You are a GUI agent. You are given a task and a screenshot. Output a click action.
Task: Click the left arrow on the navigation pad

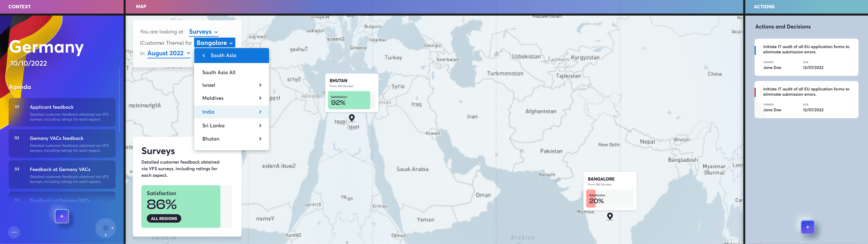(x=99, y=228)
